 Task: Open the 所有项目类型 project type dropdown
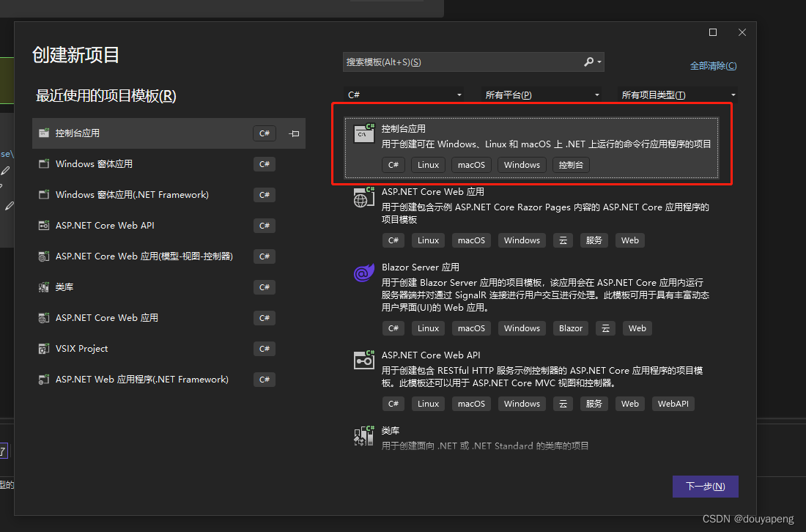[678, 95]
